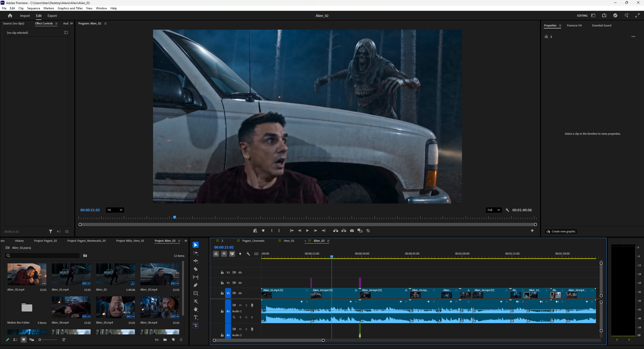Toggle insert sequences as nests button

point(216,254)
